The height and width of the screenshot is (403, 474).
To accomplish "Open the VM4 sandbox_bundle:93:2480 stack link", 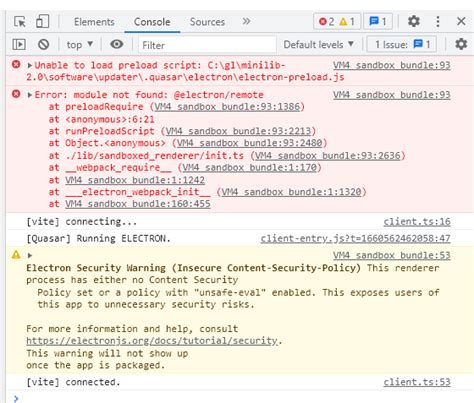I will (x=249, y=143).
